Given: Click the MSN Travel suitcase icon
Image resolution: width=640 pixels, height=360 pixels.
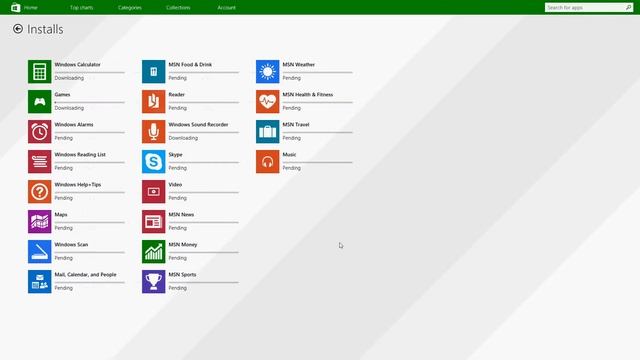Looking at the screenshot, I should coord(267,131).
